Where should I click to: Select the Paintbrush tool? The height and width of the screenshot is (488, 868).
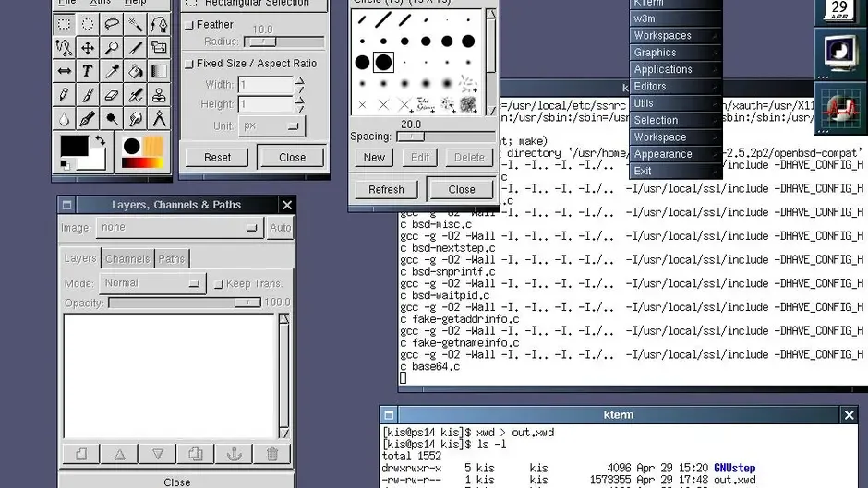88,95
